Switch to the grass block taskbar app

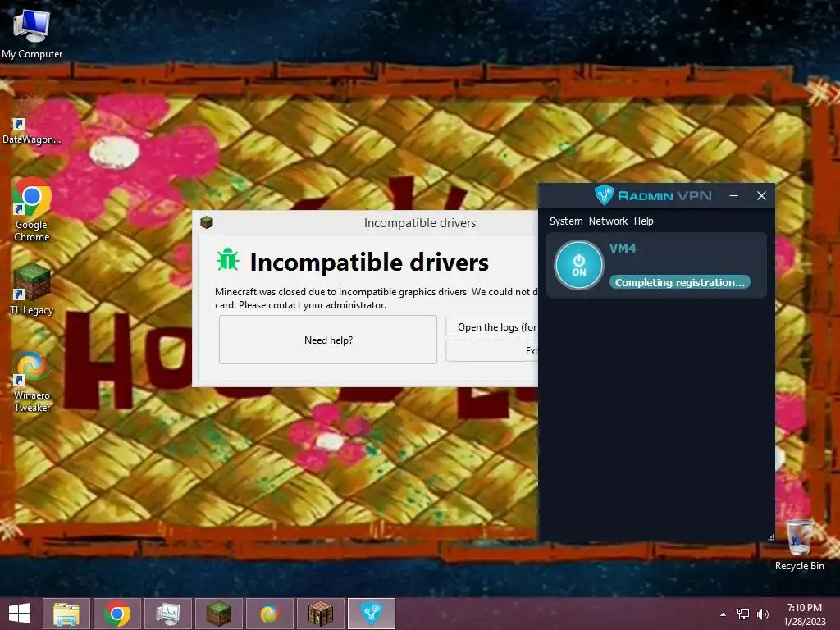[219, 614]
